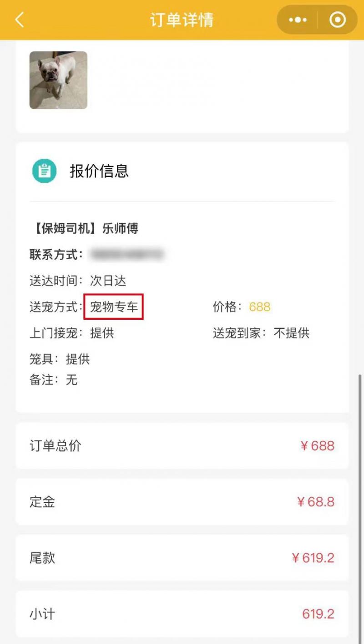Viewport: 364px width, 644px height.
Task: Open the bulldog pet photo thumbnail
Action: [58, 80]
